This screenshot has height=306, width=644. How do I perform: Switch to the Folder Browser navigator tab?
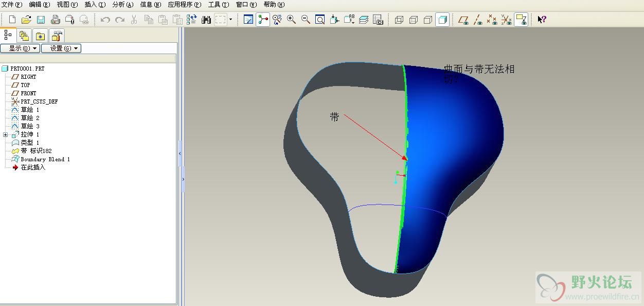tap(24, 36)
